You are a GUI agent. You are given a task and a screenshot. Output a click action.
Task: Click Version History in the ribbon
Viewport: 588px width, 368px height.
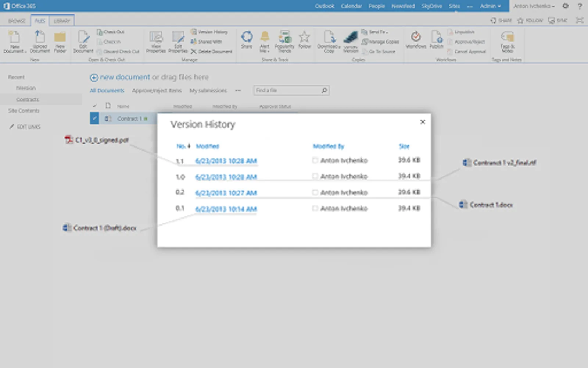[x=209, y=32]
